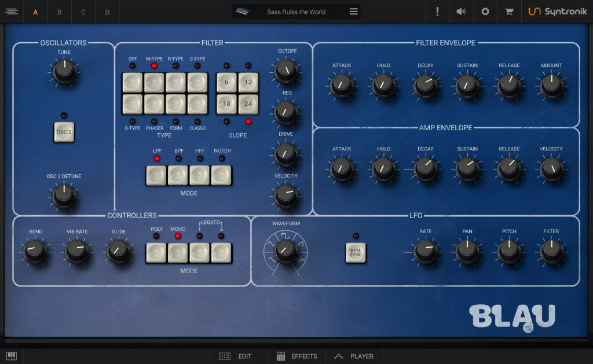Switch to the B preset tab

pyautogui.click(x=59, y=12)
